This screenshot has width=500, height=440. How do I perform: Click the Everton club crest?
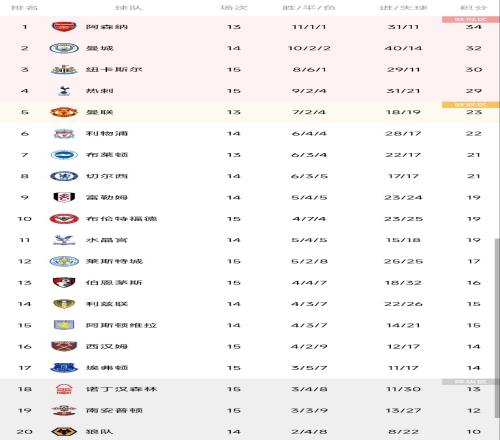(x=64, y=368)
